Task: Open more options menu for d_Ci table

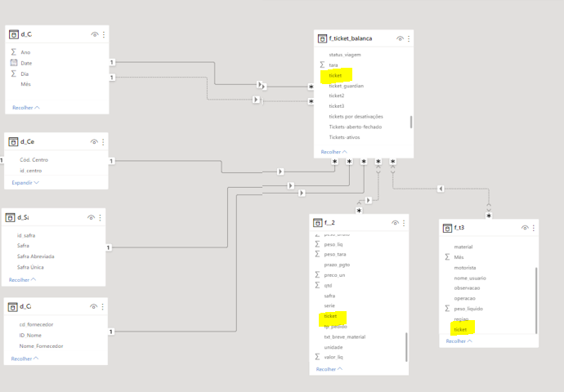Action: point(102,306)
